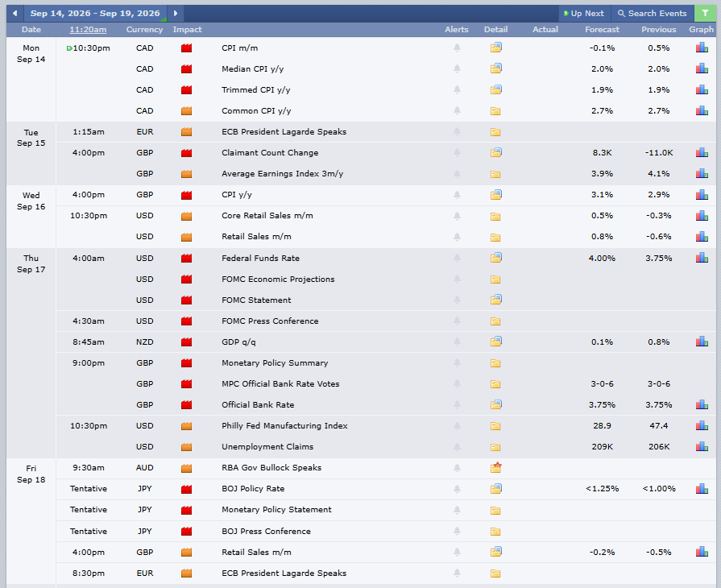Open the MPC Official Bank Rate Votes event
Screen dimensions: 721x588
280,384
